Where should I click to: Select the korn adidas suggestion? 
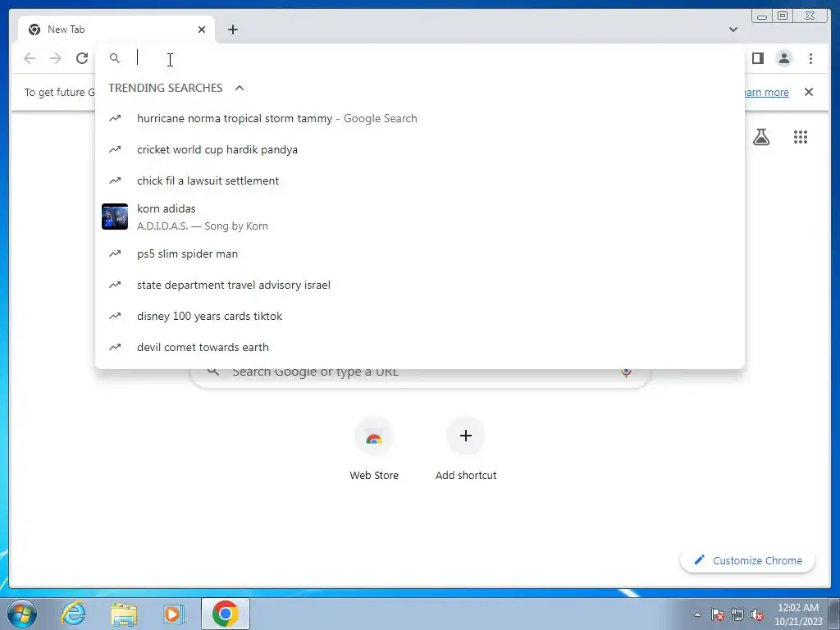(420, 217)
